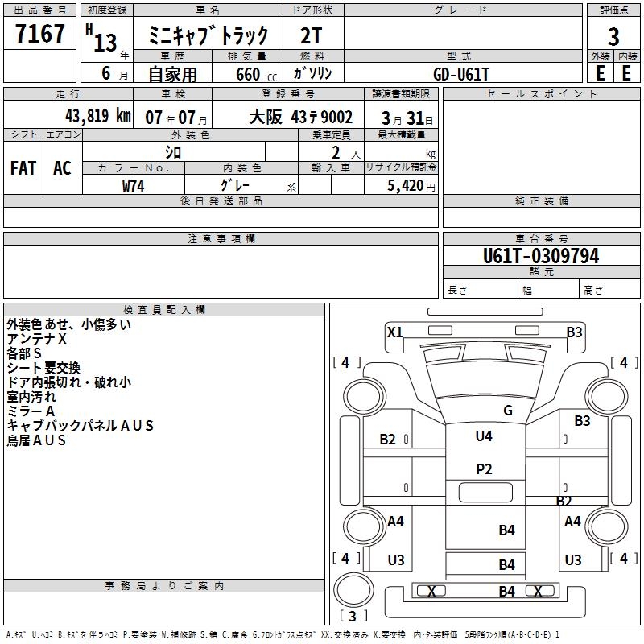
Task: Click the 検査員記入欄 header
Action: point(164,310)
